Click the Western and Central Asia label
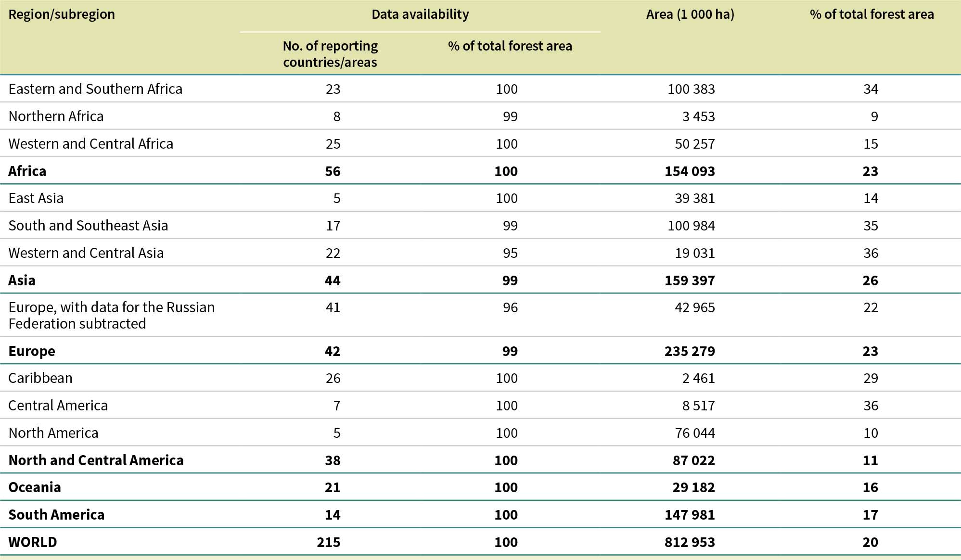Screen dimensions: 961x560 (x=86, y=253)
